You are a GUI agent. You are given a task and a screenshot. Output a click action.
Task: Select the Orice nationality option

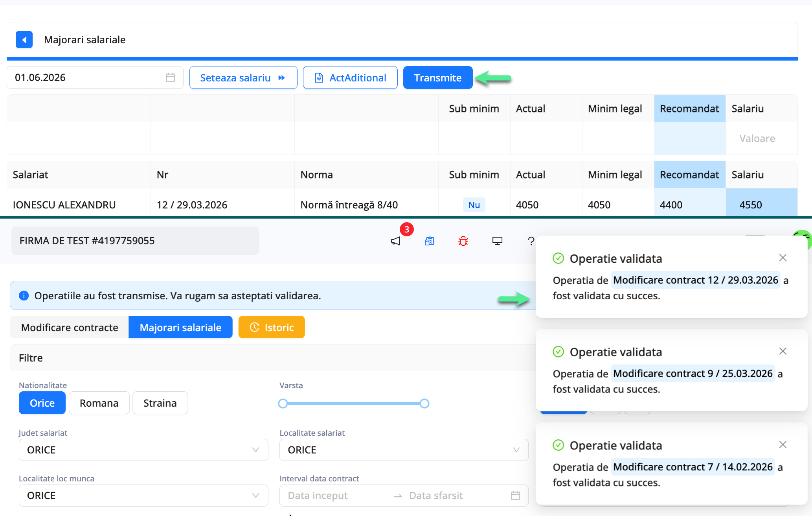(x=42, y=403)
